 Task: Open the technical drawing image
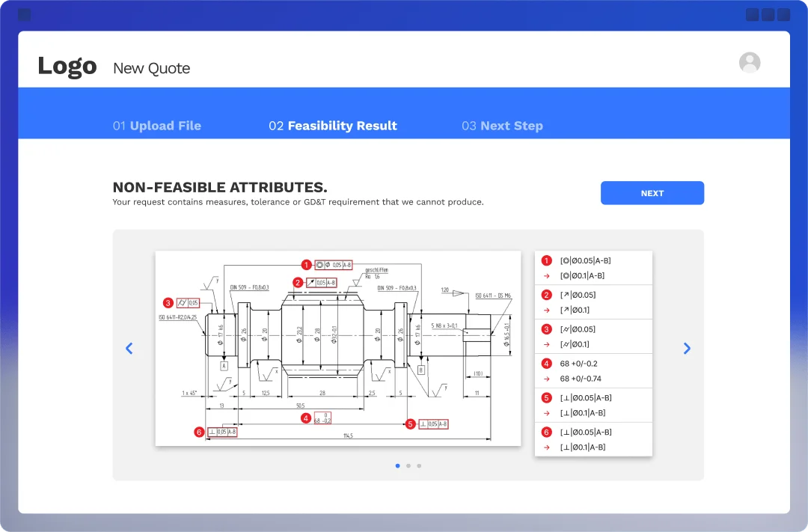(x=338, y=349)
